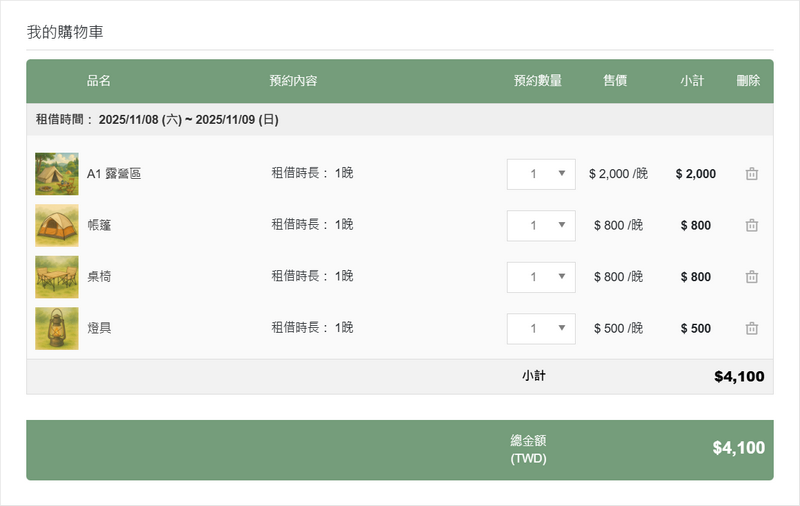Click the 桌椅 item name
Viewport: 800px width, 506px height.
point(99,277)
